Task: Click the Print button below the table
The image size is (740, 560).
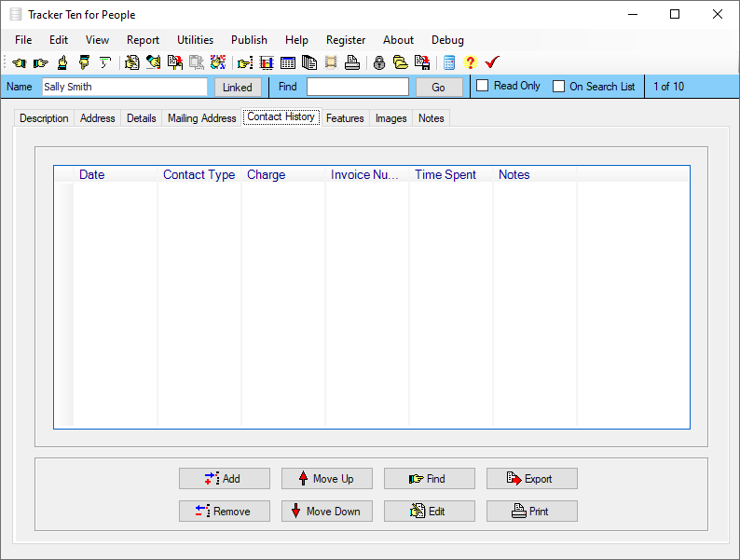Action: 532,511
